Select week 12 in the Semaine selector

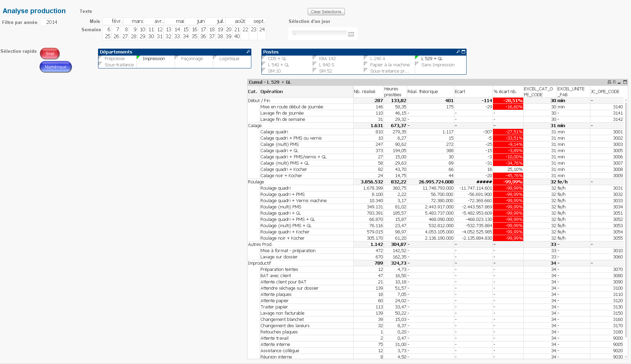pyautogui.click(x=160, y=30)
